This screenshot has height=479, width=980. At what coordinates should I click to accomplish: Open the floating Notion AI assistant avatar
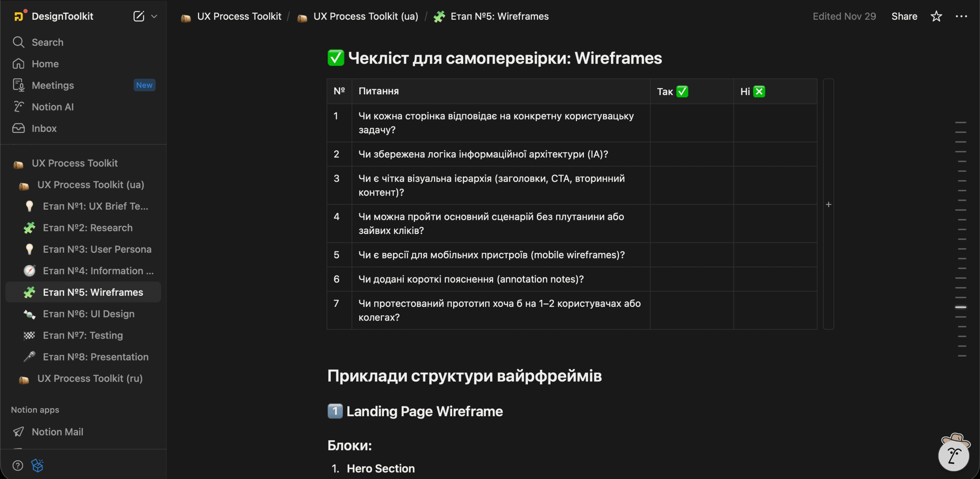point(953,455)
